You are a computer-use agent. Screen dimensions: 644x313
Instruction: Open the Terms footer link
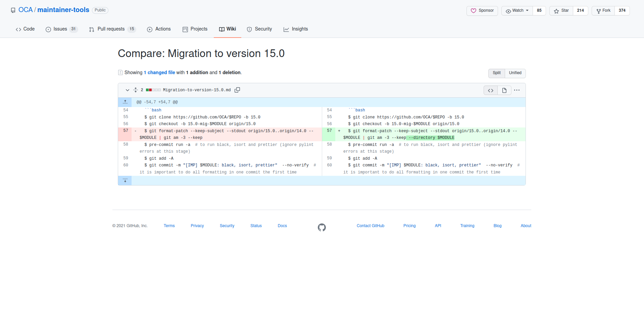point(169,226)
